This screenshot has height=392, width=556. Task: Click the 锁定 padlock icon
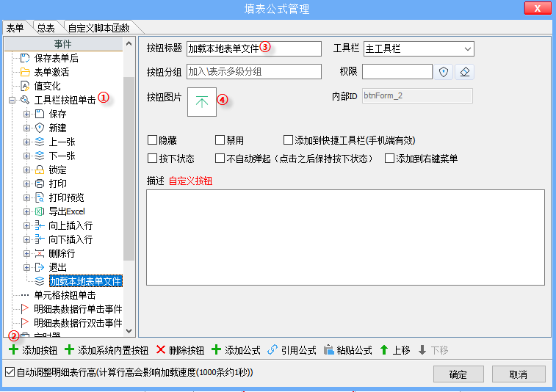(40, 170)
